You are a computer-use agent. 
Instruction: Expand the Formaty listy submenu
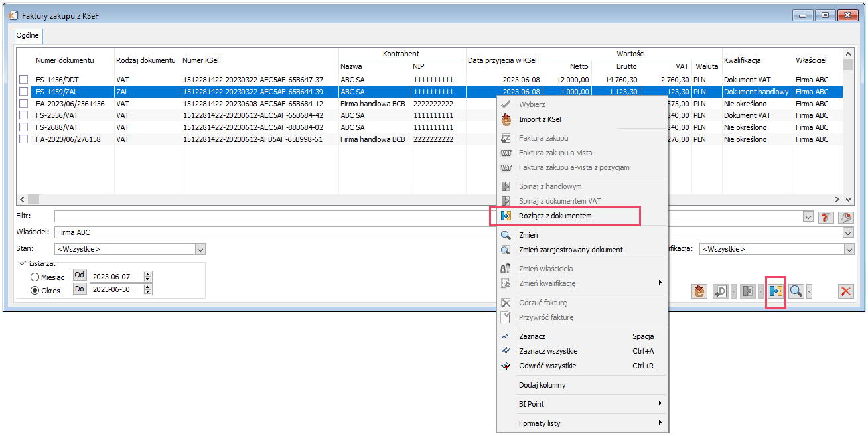click(x=583, y=423)
